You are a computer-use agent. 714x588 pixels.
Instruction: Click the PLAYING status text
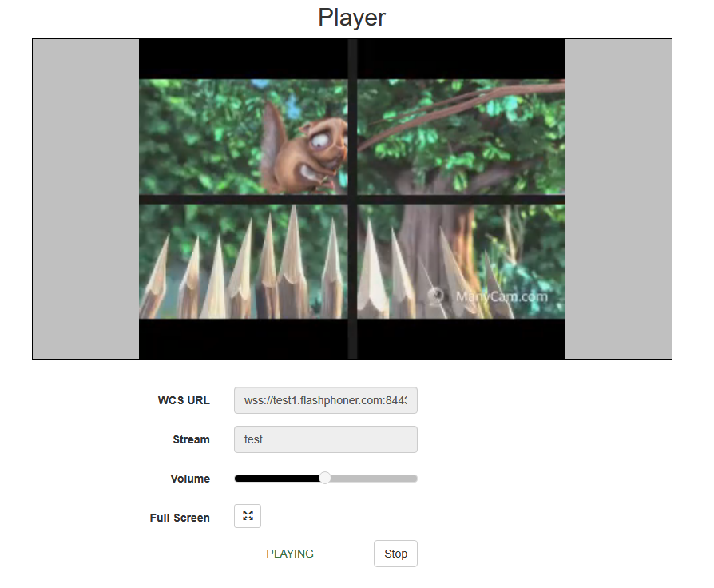[290, 554]
